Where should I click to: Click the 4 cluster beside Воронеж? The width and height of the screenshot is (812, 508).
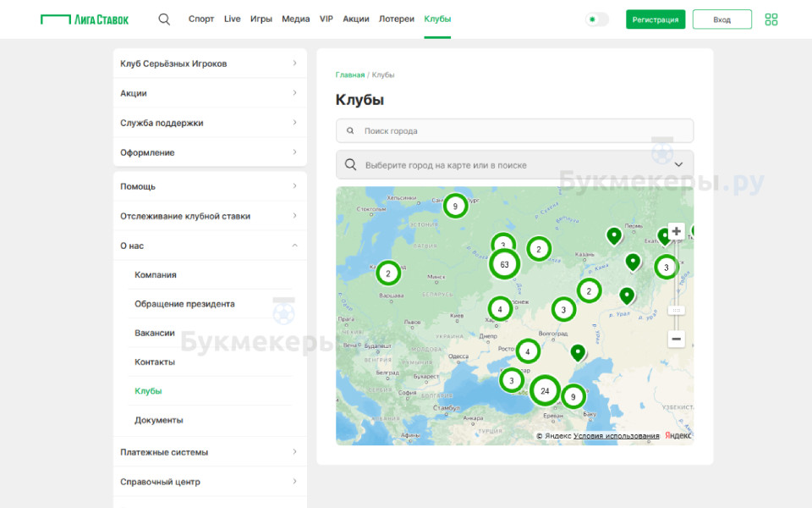[x=500, y=310]
